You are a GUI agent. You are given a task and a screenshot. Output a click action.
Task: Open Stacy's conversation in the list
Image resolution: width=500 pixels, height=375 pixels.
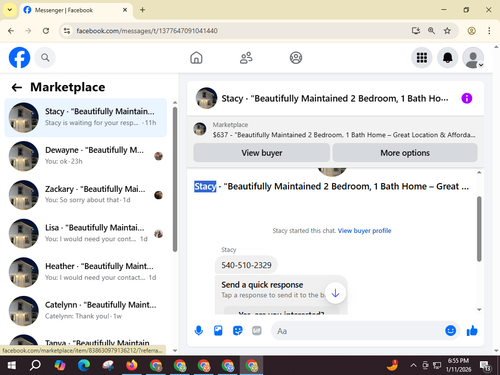click(x=86, y=117)
